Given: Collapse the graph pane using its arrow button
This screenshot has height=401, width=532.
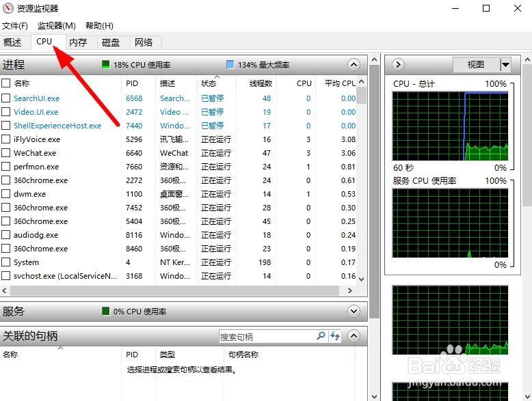Looking at the screenshot, I should click(x=398, y=64).
